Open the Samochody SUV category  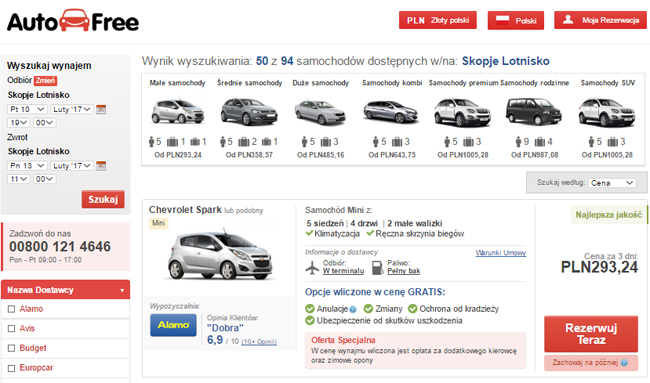tap(608, 83)
